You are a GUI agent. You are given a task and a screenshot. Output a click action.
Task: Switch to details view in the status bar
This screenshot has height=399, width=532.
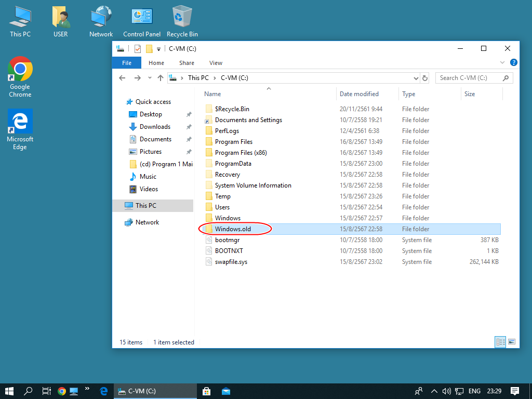point(501,342)
